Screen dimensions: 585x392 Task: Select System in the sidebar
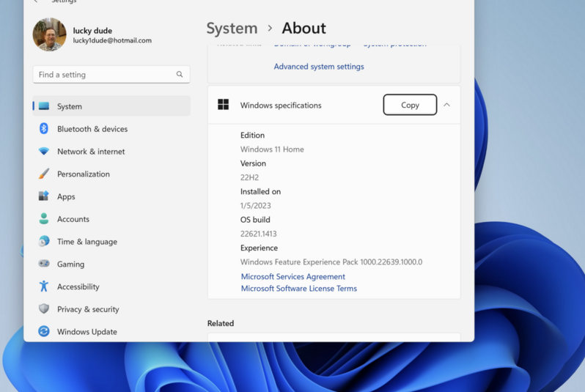click(111, 106)
